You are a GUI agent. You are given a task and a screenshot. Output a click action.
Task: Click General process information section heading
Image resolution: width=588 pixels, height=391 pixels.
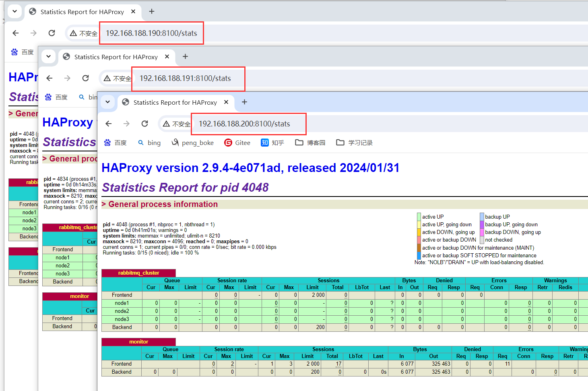pos(163,204)
